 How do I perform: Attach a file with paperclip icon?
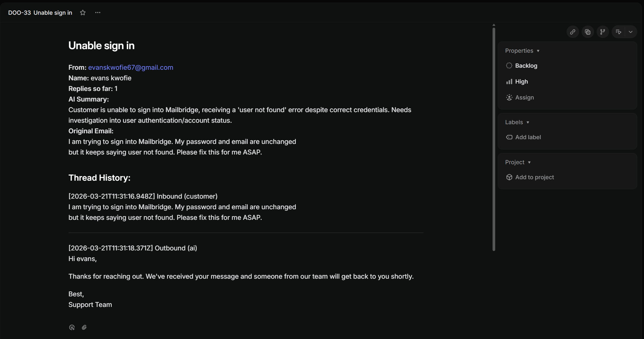pyautogui.click(x=84, y=327)
